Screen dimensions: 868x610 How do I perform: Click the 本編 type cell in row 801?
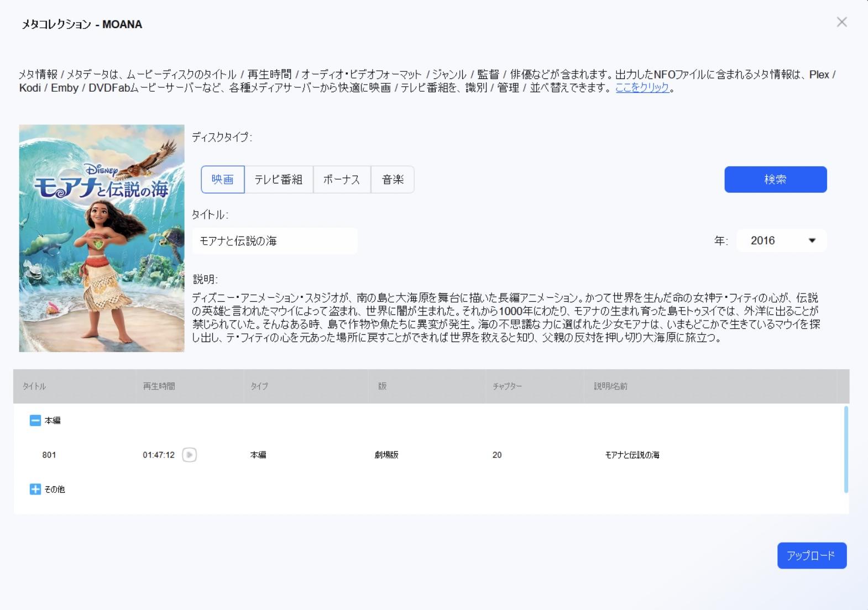coord(258,455)
